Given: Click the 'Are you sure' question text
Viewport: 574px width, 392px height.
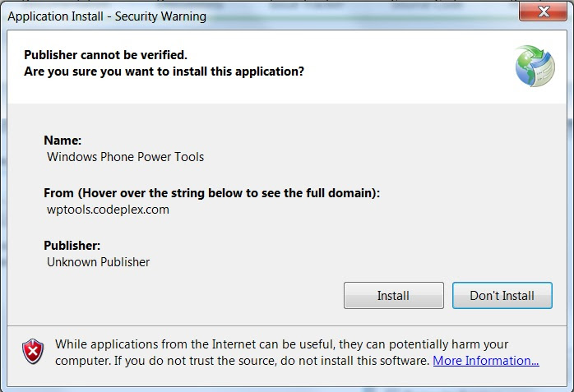Looking at the screenshot, I should (164, 71).
